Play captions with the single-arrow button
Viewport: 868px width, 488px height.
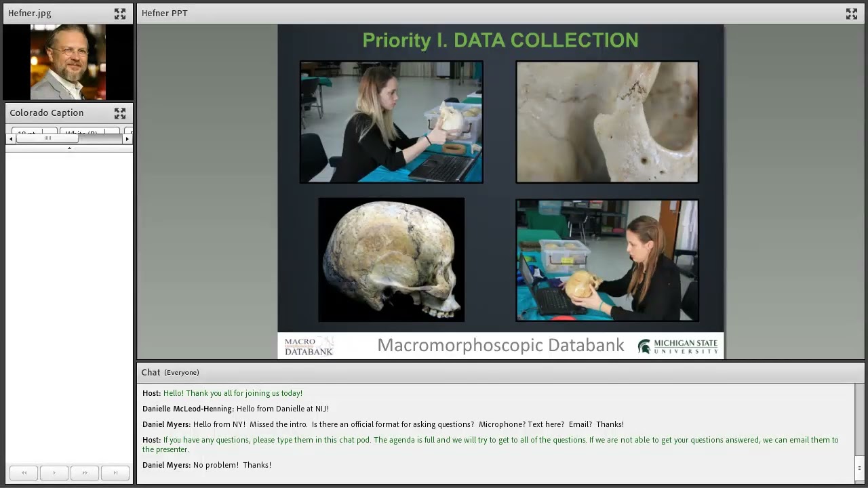(x=54, y=472)
